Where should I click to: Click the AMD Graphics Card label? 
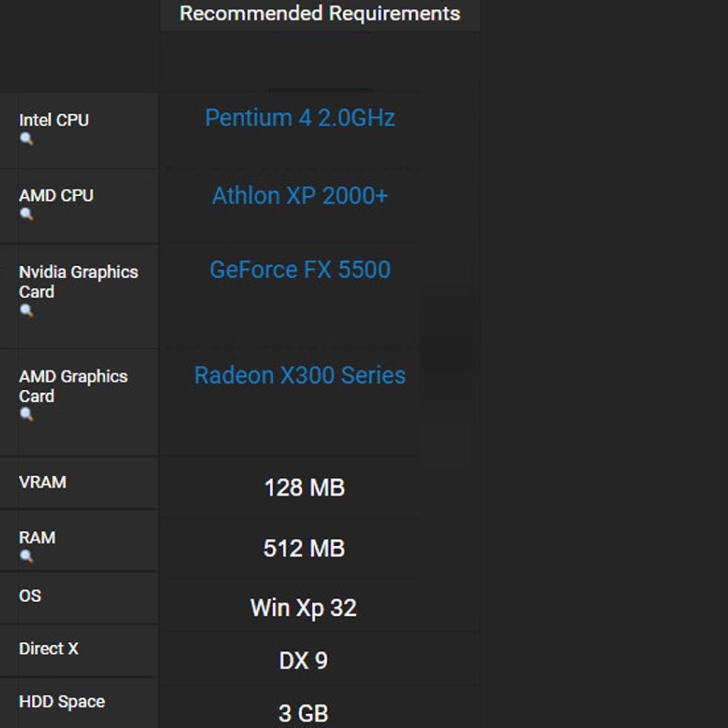tap(73, 386)
